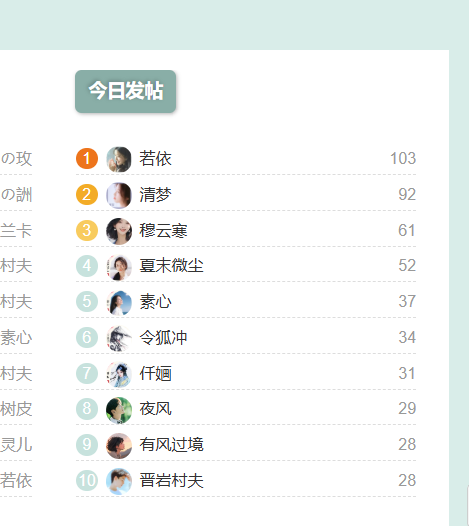Open 仟婳's profile avatar

[119, 374]
